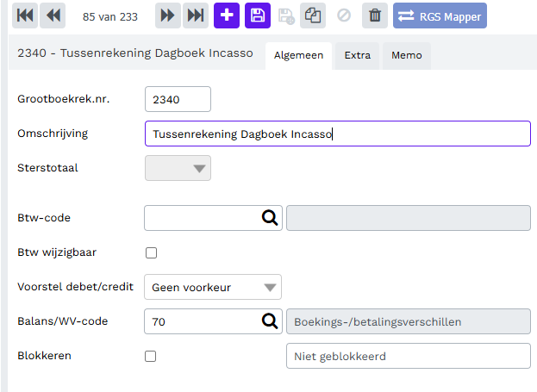This screenshot has height=392, width=537.
Task: Switch to the Extra tab
Action: point(357,55)
